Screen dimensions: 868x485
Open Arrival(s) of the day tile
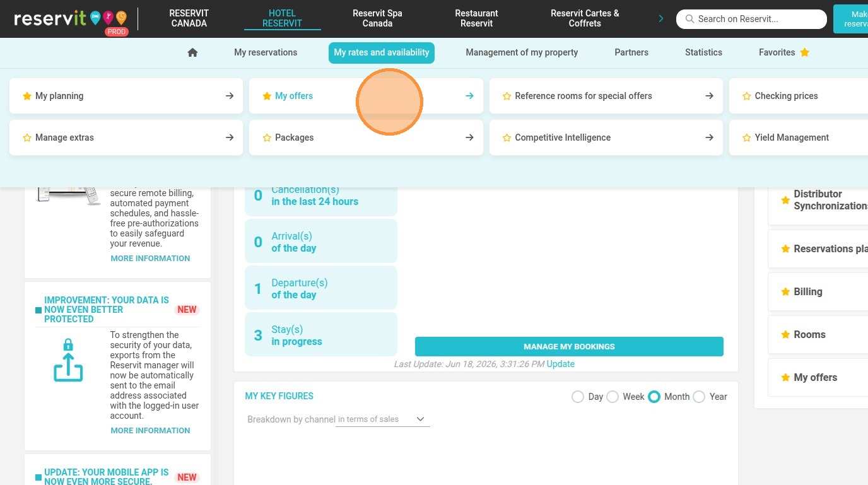pyautogui.click(x=321, y=242)
